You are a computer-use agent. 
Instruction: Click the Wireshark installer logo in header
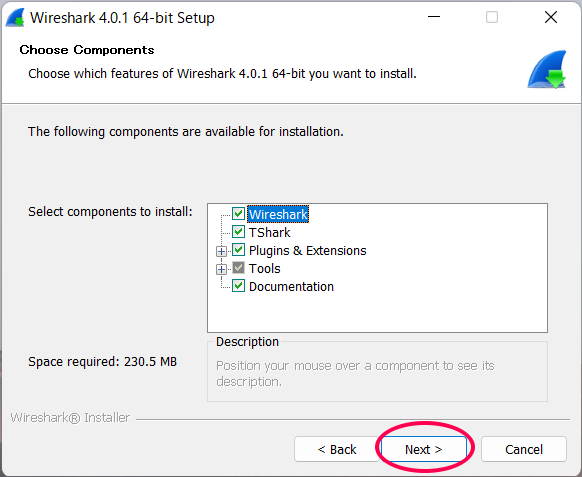(547, 70)
